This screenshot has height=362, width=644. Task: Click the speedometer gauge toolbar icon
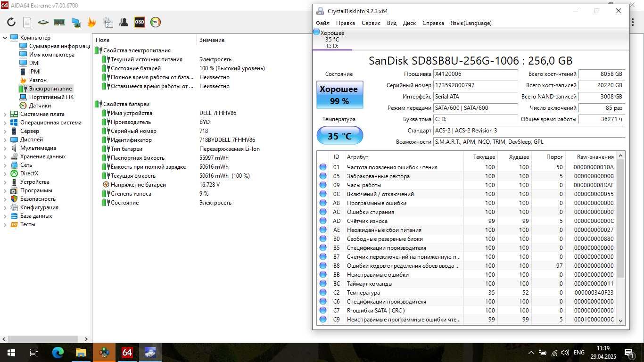[x=156, y=22]
